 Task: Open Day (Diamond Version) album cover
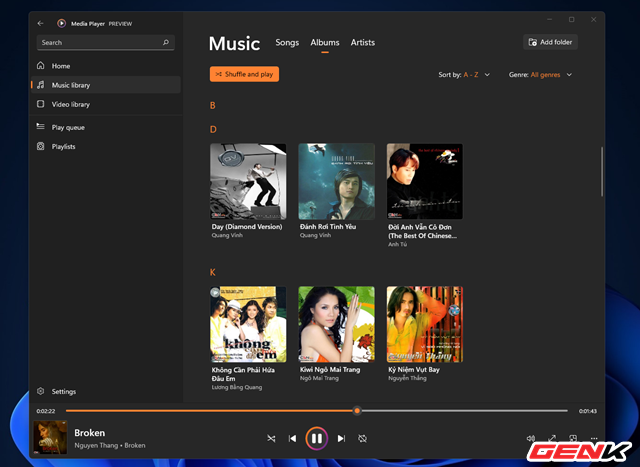click(x=248, y=181)
